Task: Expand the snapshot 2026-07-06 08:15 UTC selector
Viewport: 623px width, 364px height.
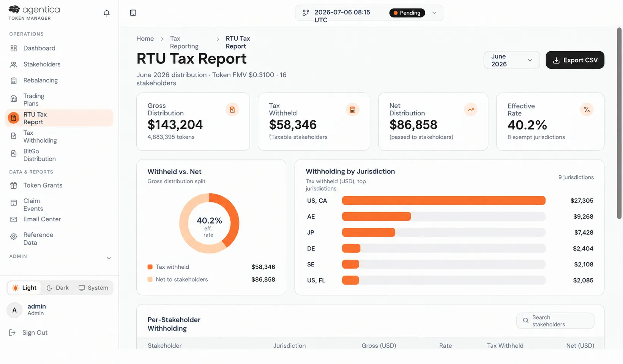Action: pos(369,13)
